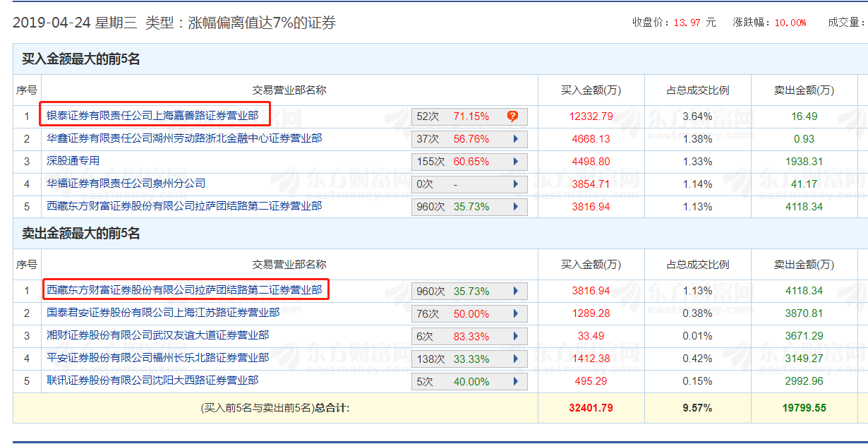Click the 买入金额最大的前5名 section header
This screenshot has height=444, width=868.
80,59
